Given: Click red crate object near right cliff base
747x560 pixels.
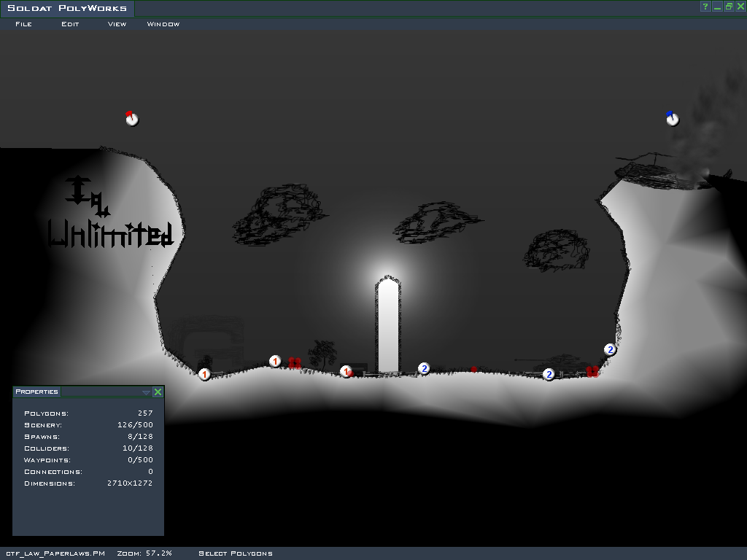Looking at the screenshot, I should tap(592, 372).
